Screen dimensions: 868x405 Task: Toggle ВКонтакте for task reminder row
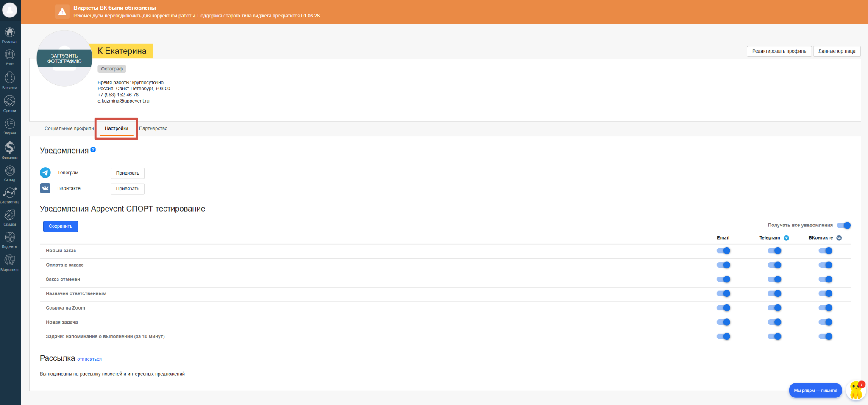point(826,337)
